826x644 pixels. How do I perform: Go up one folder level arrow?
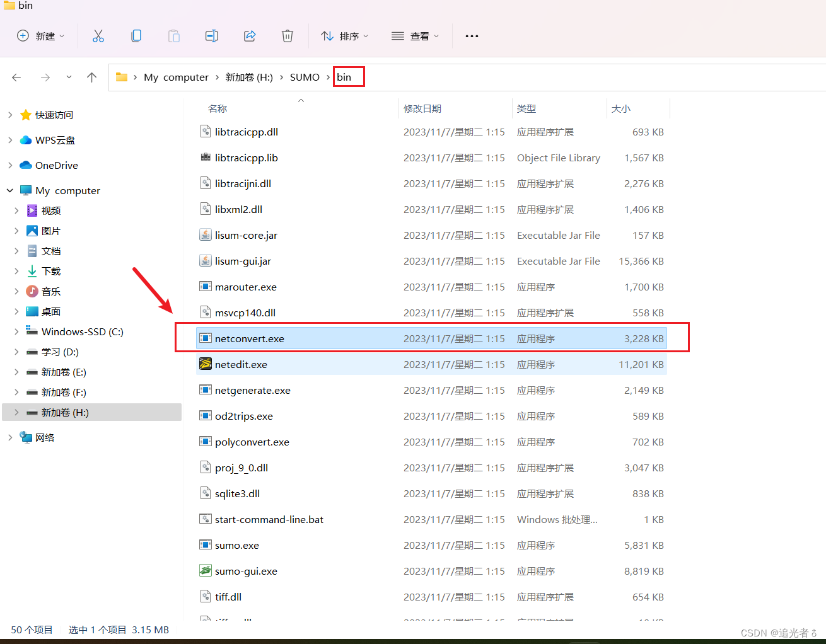pos(91,78)
